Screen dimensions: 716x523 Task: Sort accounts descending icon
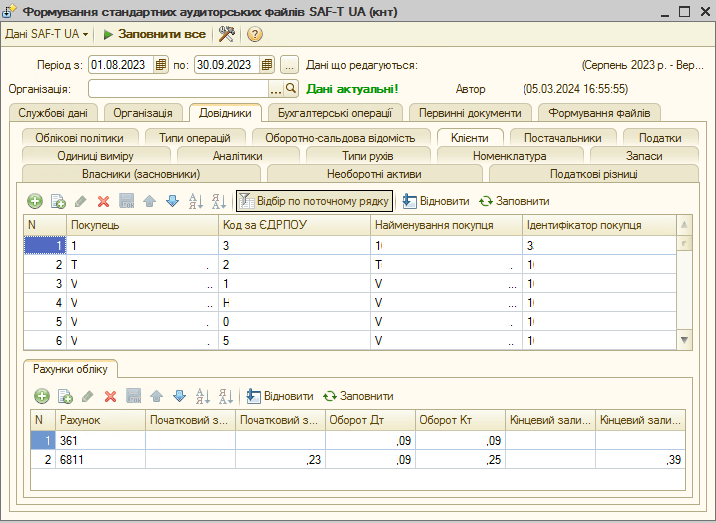pyautogui.click(x=226, y=396)
